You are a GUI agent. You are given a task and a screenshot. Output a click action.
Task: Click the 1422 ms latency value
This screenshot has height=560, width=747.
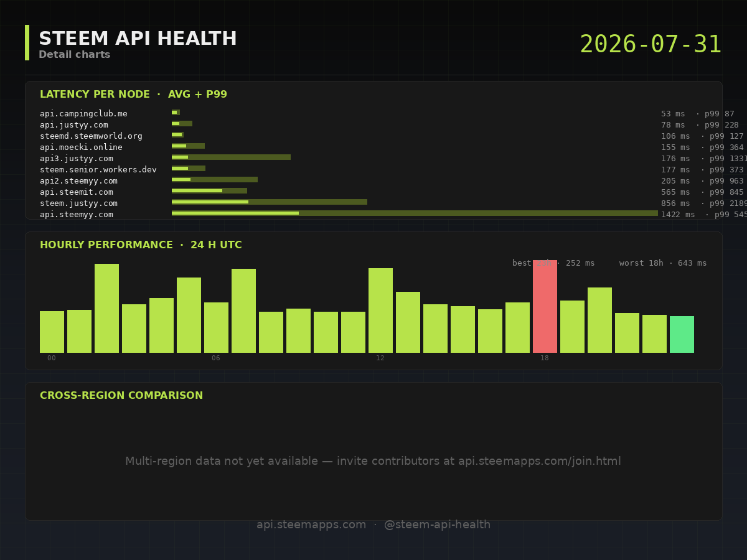coord(678,215)
